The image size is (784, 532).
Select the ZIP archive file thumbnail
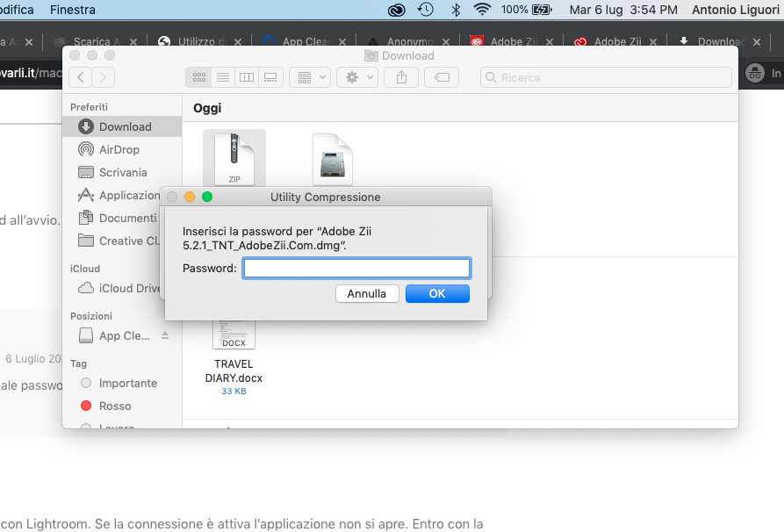234,159
